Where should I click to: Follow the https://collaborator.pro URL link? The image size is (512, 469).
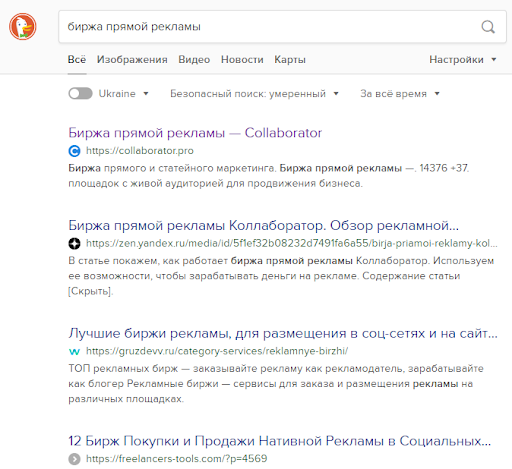coord(140,151)
